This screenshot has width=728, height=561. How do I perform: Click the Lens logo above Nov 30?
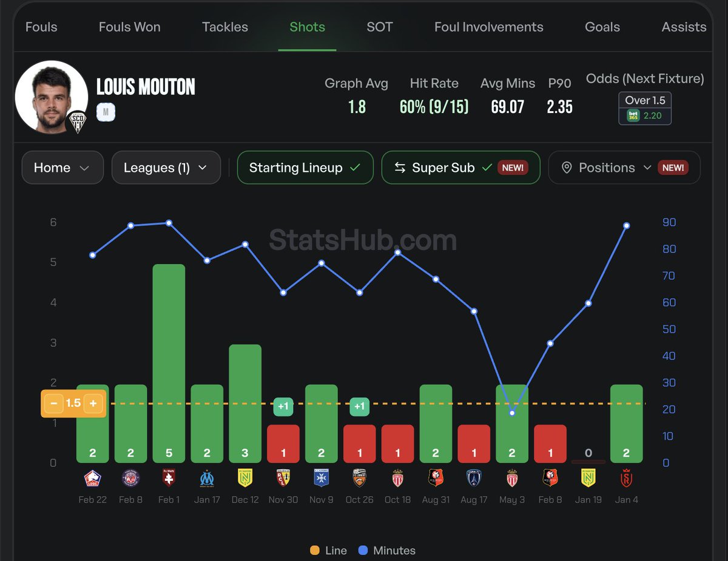(x=283, y=478)
